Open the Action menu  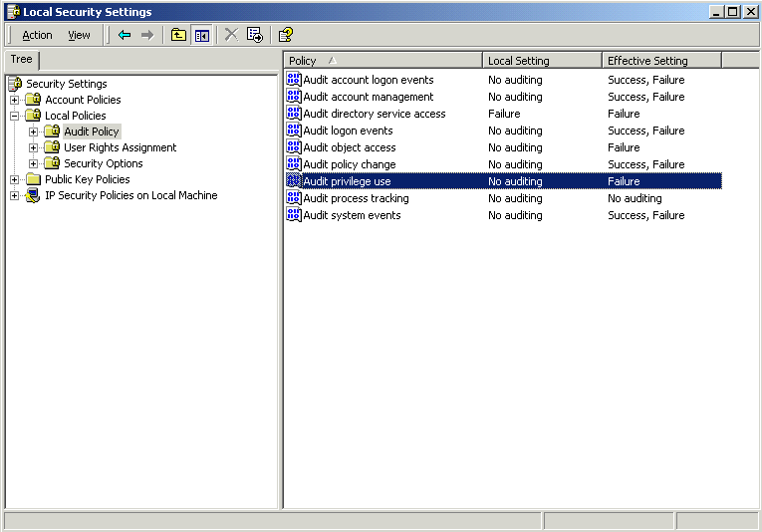(x=37, y=35)
